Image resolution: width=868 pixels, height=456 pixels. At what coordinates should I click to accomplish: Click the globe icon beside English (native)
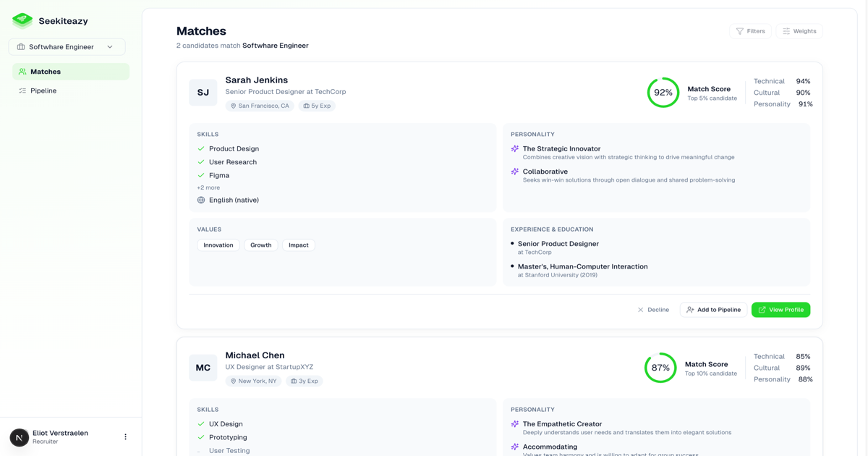click(201, 200)
